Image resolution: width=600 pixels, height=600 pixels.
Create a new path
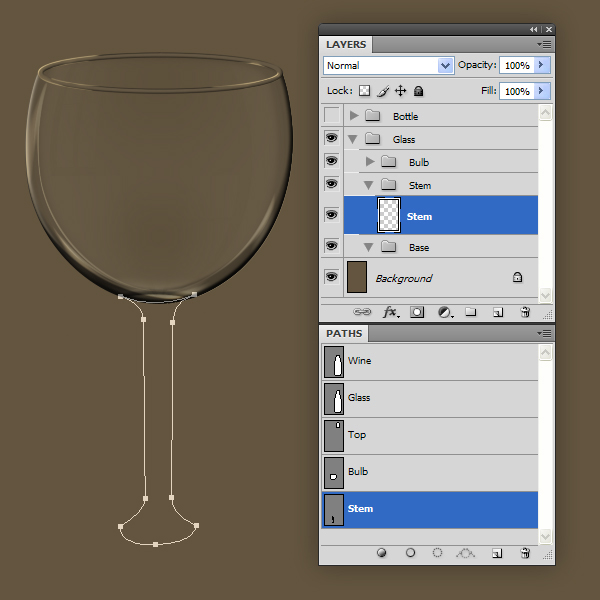pyautogui.click(x=497, y=553)
